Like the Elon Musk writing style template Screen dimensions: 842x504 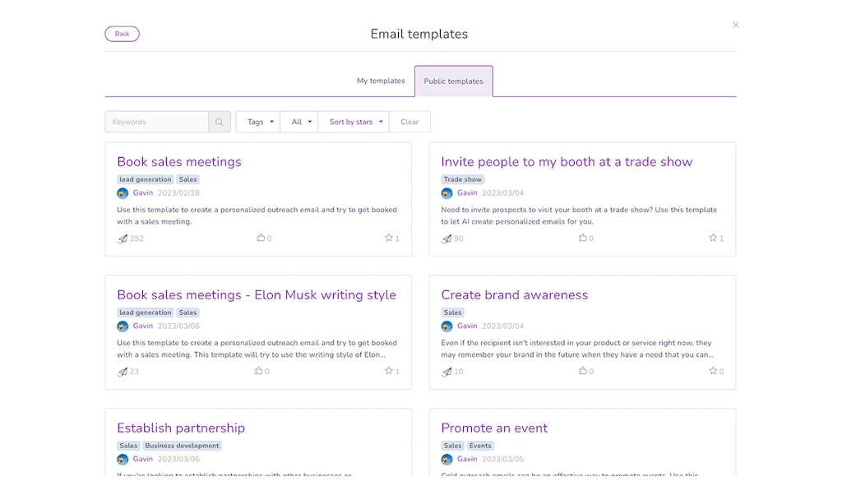point(260,372)
